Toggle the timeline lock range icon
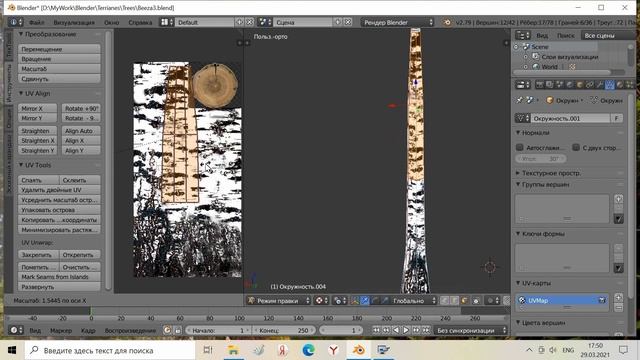The height and width of the screenshot is (360, 640). 178,330
